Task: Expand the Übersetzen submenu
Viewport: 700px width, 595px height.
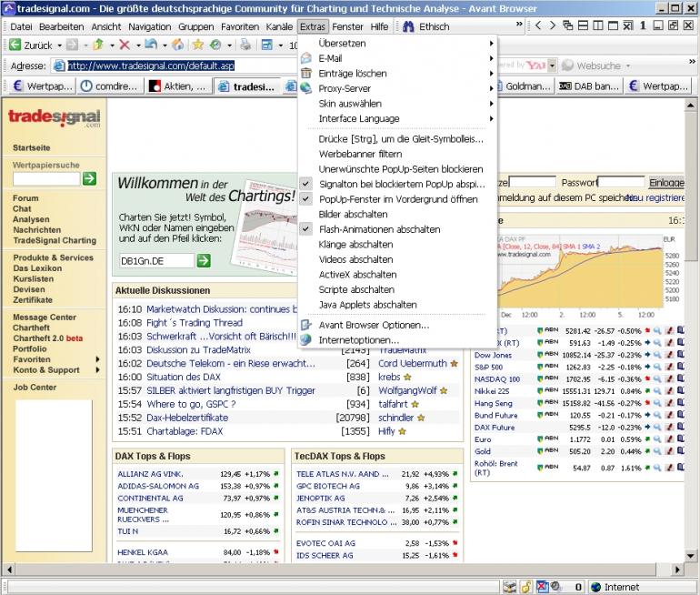Action: [x=398, y=44]
